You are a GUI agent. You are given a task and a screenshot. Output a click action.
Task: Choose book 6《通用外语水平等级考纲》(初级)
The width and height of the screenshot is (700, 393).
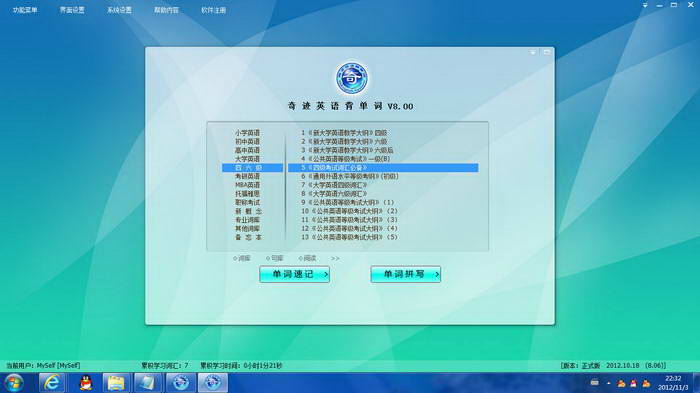350,176
